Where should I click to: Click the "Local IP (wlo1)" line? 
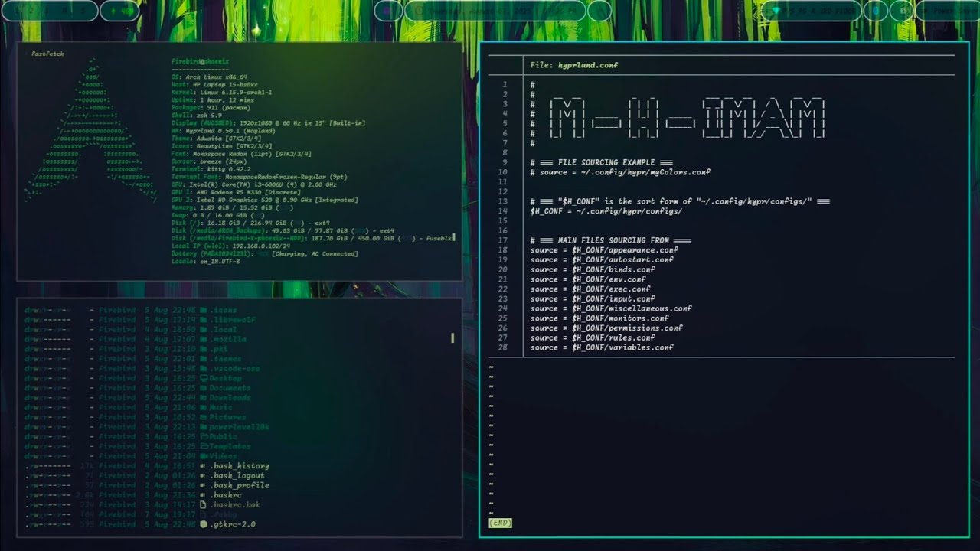[x=230, y=246]
